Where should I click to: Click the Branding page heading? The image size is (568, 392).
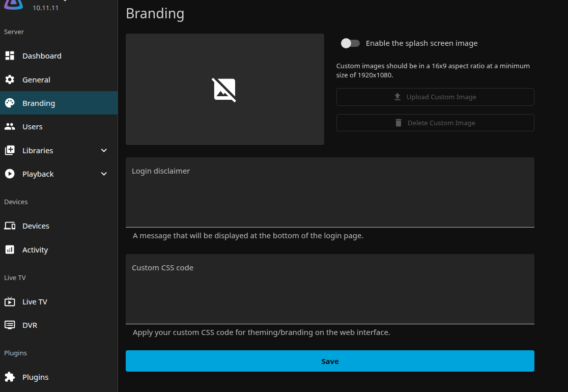[155, 14]
